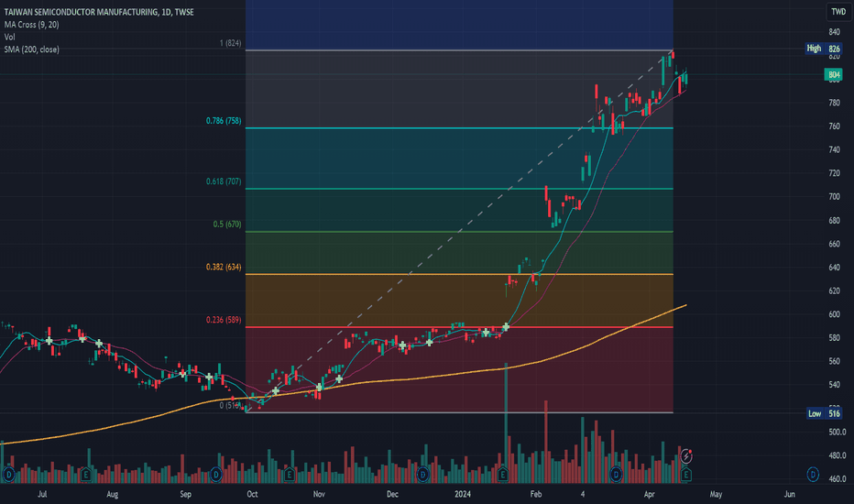854x504 pixels.
Task: Click the 680 price axis label
Action: 834,220
